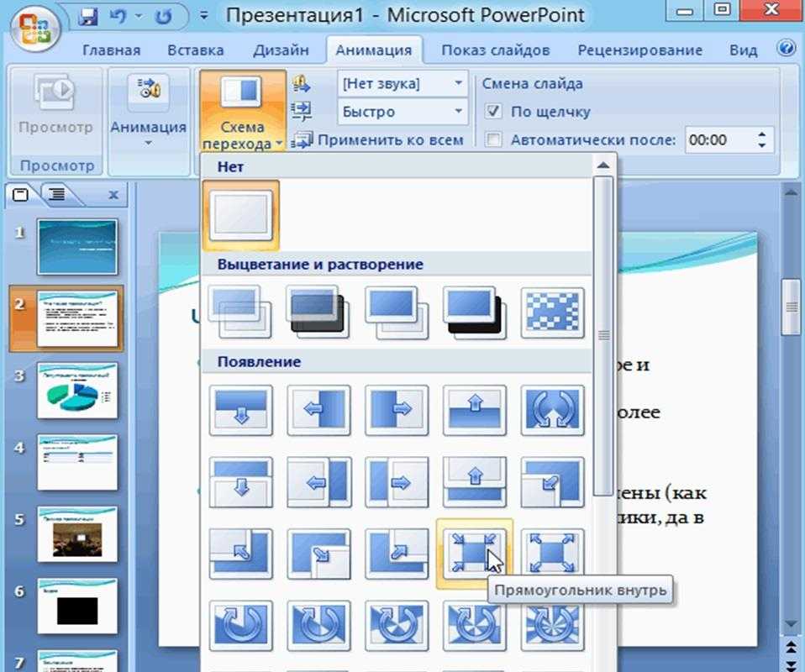
Task: Click the Office button orb
Action: click(x=34, y=28)
